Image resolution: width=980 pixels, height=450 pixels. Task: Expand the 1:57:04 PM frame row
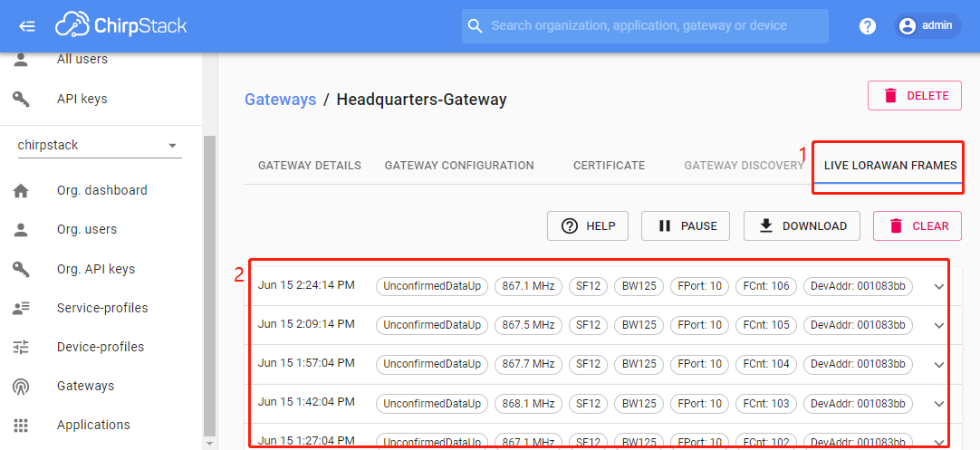[x=938, y=364]
